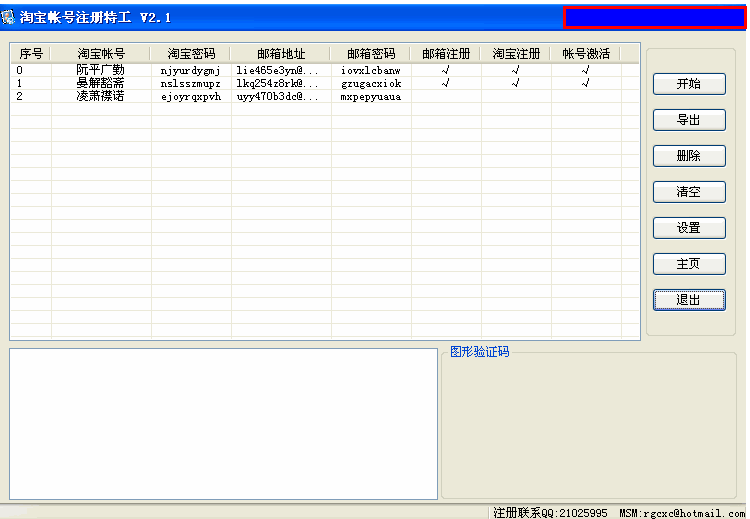Click the 清空 clear button
Screen dimensions: 750x519
689,192
